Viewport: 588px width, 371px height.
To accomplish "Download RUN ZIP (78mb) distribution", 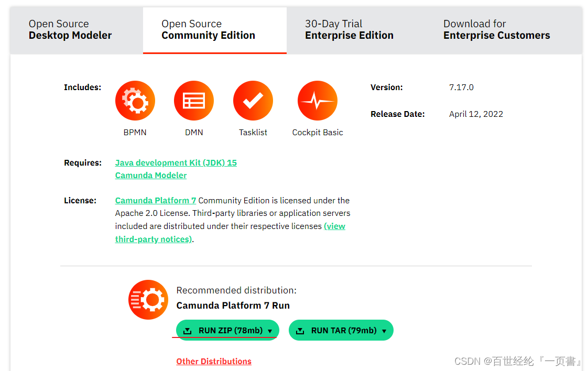I will (227, 330).
